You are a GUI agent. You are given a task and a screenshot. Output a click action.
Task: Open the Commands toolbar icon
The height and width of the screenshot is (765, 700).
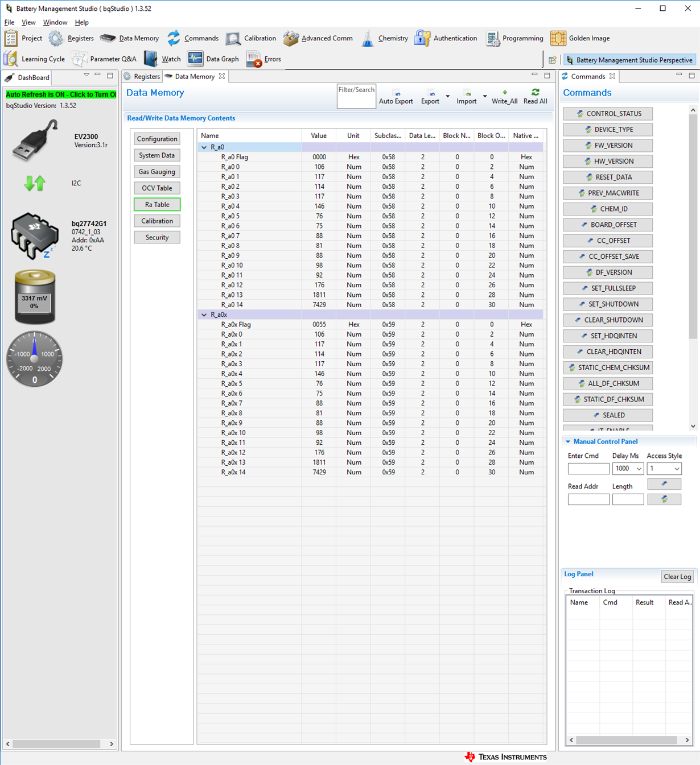(174, 38)
